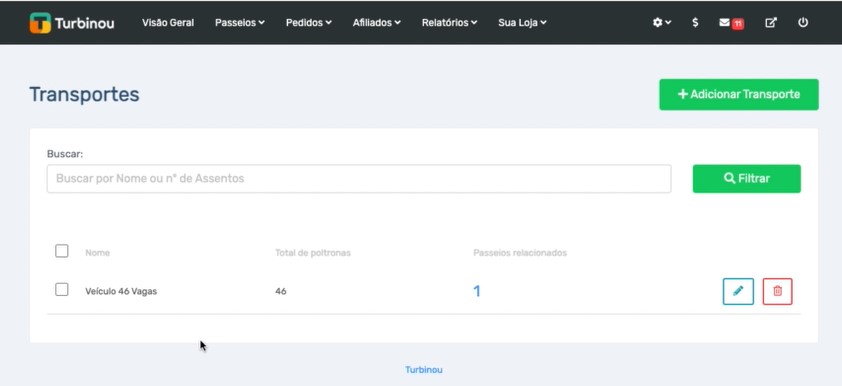Click the Adicionar Transporte button
The height and width of the screenshot is (386, 842).
pos(739,94)
